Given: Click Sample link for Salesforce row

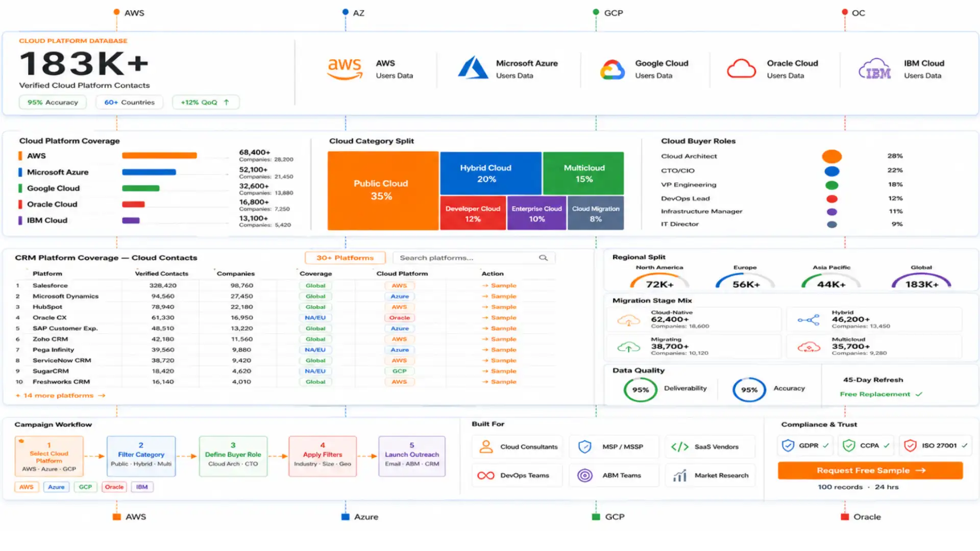Looking at the screenshot, I should pyautogui.click(x=499, y=286).
